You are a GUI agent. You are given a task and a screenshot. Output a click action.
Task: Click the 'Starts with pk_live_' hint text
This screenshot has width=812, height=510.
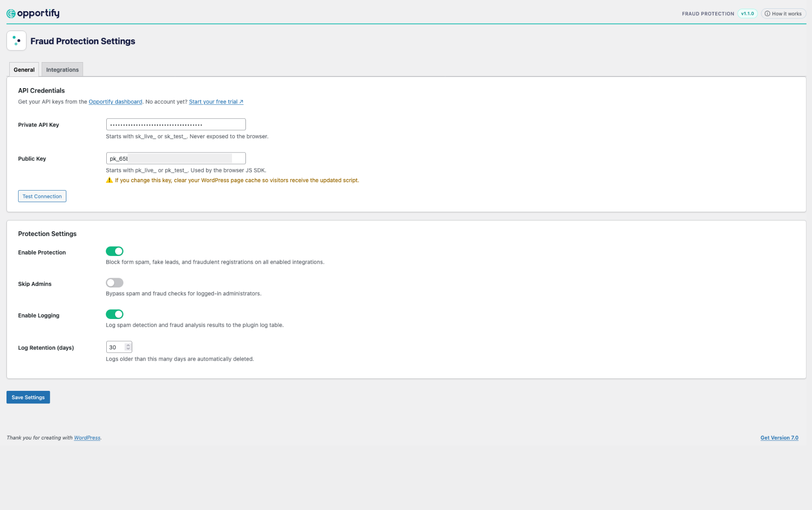(186, 170)
